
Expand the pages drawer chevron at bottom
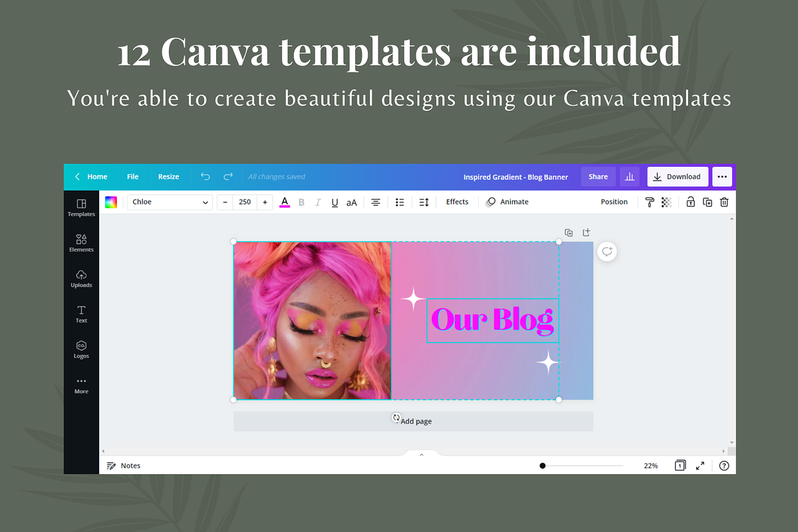(x=421, y=454)
